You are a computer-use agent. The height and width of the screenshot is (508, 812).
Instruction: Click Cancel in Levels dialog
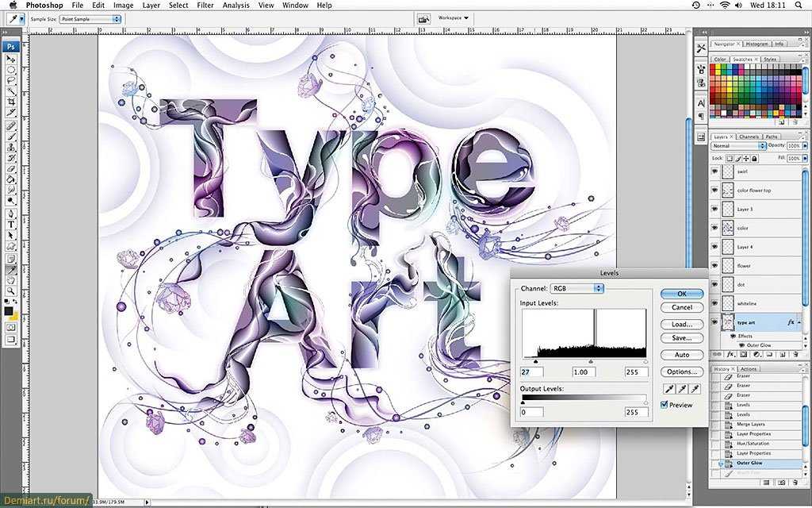tap(682, 307)
